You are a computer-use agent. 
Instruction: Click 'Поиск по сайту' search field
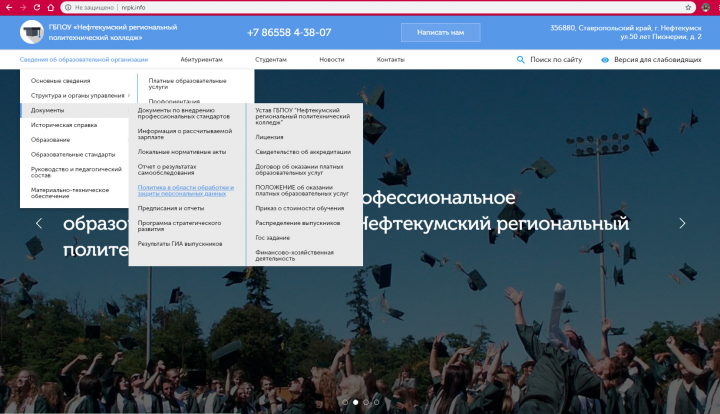coord(556,60)
